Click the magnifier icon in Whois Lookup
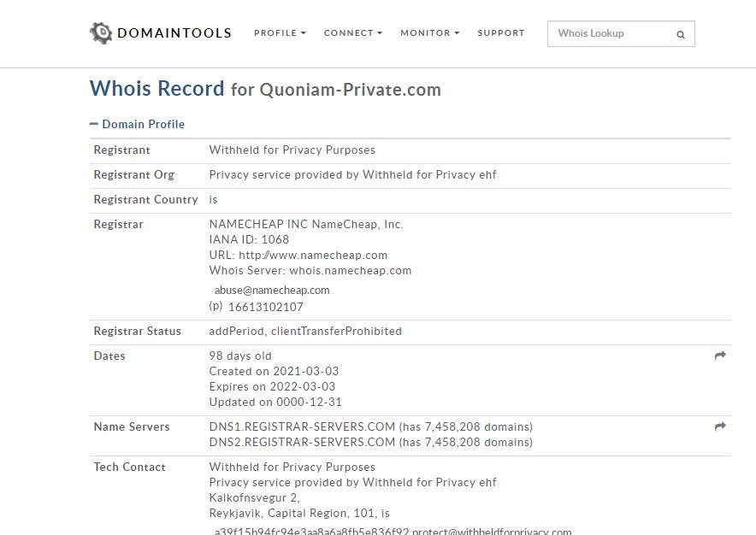This screenshot has height=535, width=756. [x=681, y=33]
